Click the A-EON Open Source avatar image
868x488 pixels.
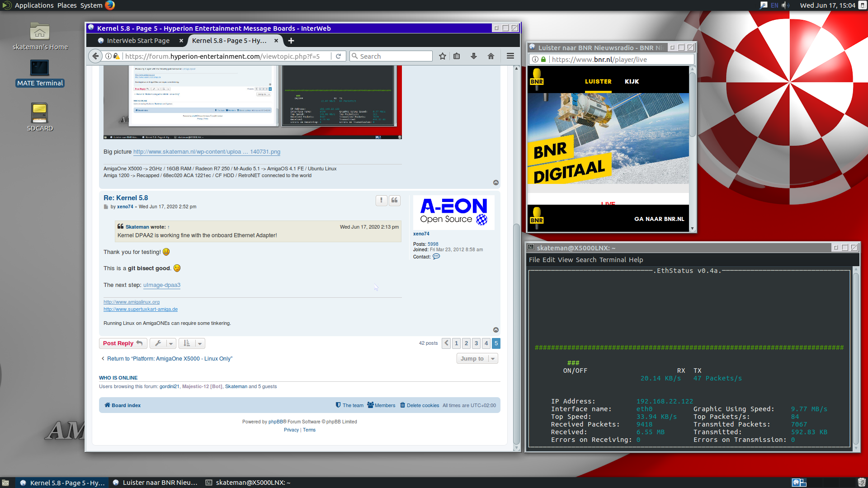(x=453, y=212)
